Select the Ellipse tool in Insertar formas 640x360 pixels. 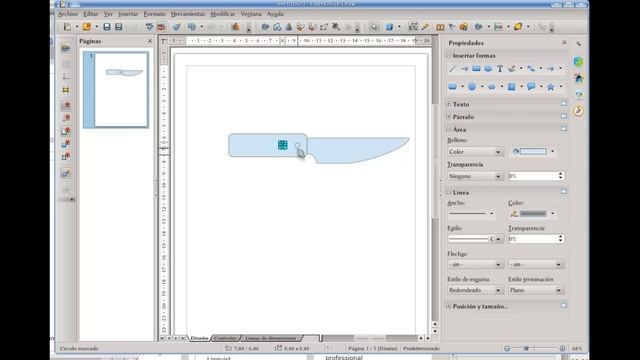(x=488, y=69)
